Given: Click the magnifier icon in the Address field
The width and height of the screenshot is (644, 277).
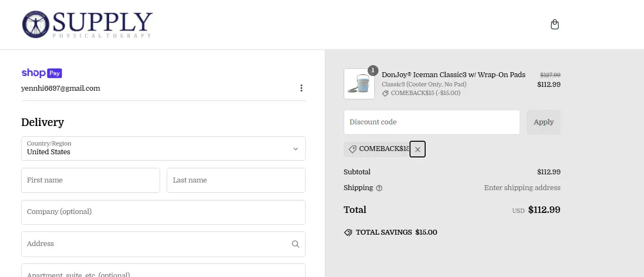Looking at the screenshot, I should tap(295, 244).
